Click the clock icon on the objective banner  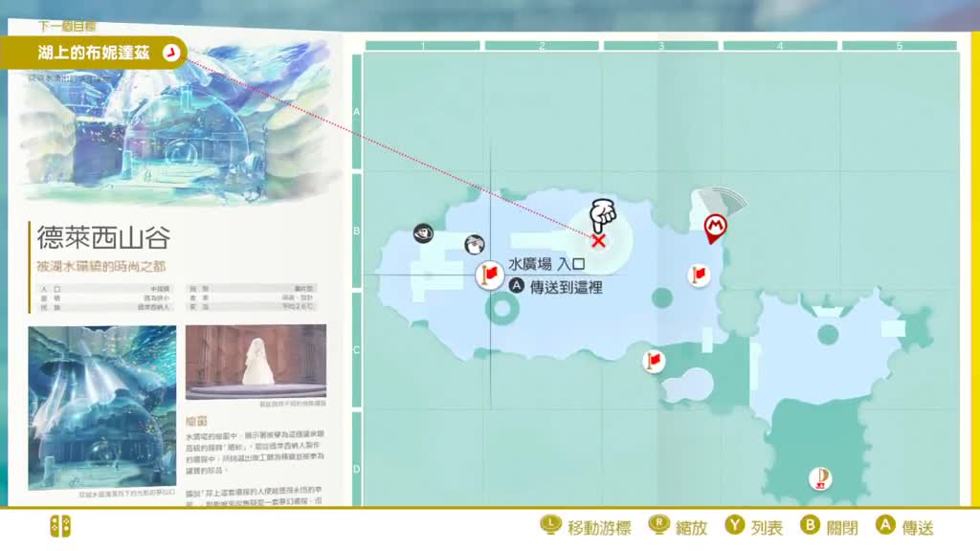tap(171, 53)
